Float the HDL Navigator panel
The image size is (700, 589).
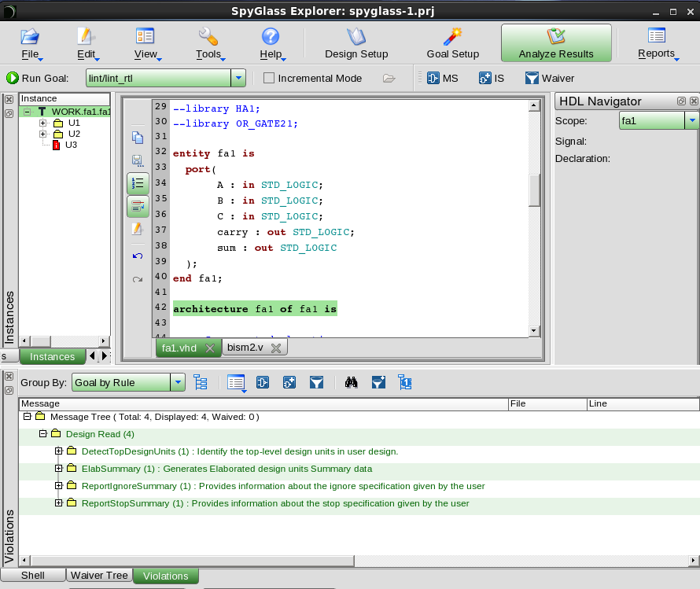tap(681, 101)
